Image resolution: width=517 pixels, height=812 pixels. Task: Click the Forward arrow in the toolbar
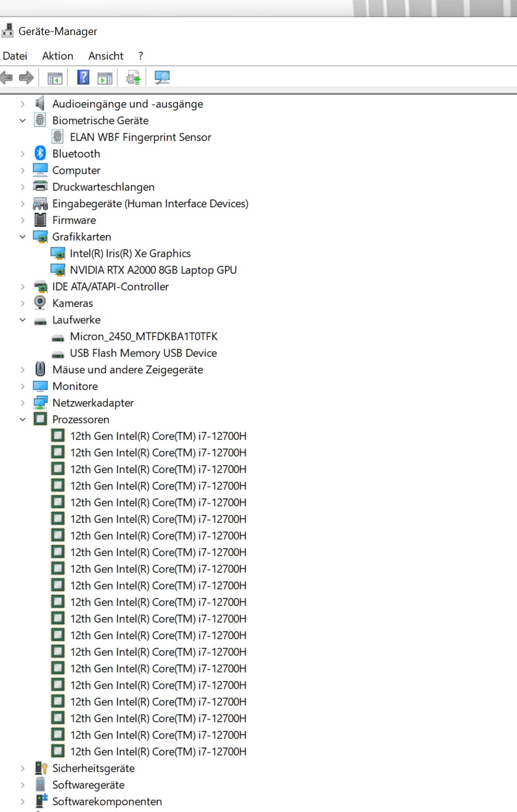(x=26, y=78)
